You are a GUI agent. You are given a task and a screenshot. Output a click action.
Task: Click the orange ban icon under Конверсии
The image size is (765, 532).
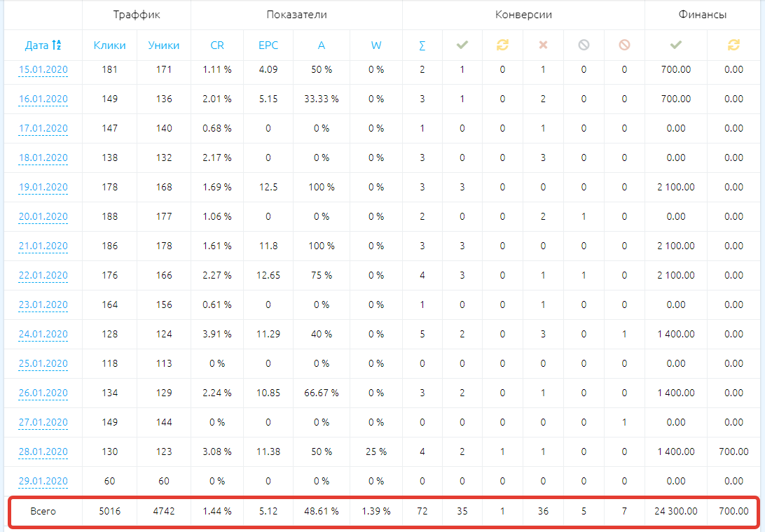click(x=624, y=45)
